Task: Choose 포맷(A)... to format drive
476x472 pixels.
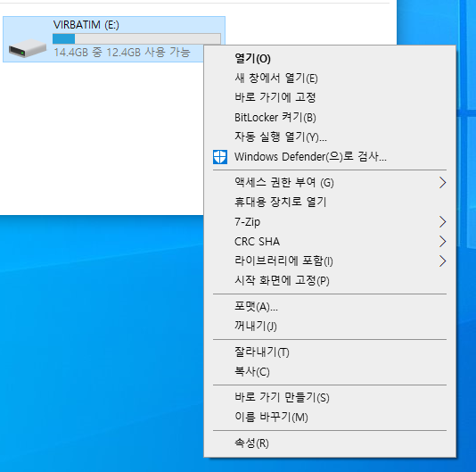Action: (x=330, y=307)
